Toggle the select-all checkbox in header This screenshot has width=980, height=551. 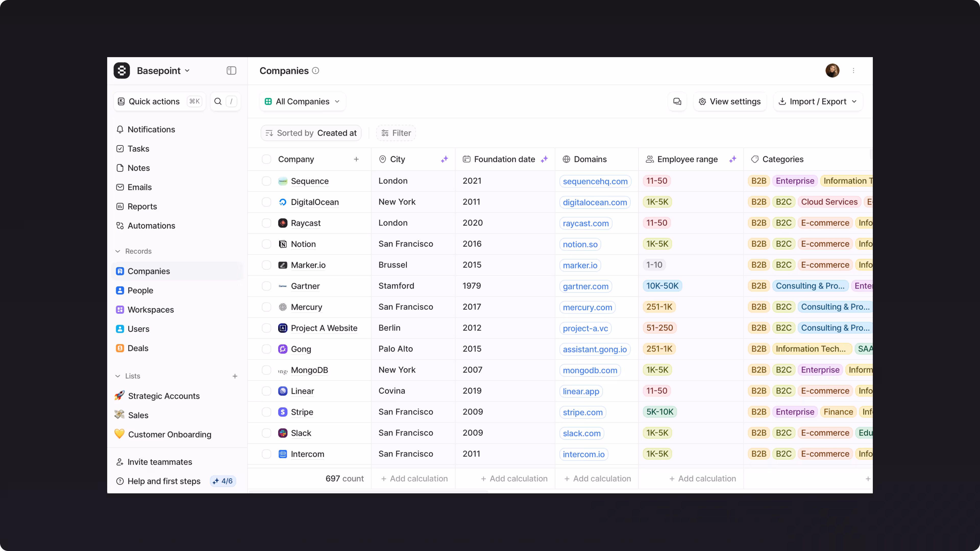click(266, 159)
